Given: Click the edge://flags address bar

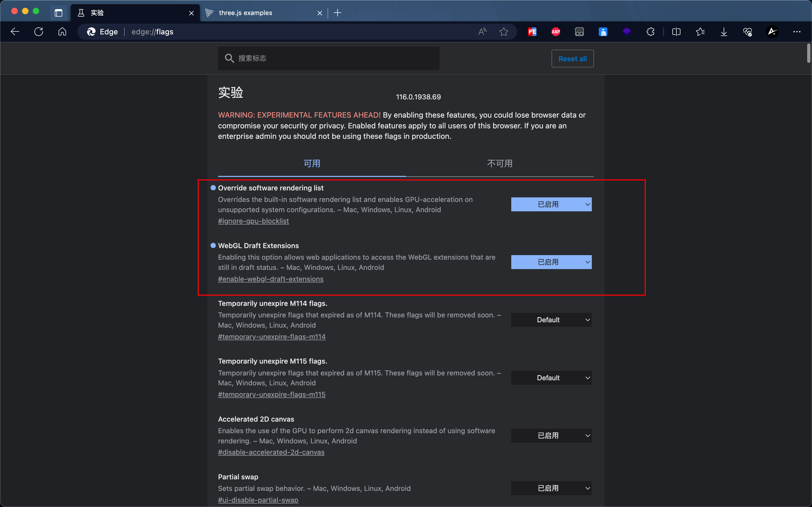Looking at the screenshot, I should pyautogui.click(x=297, y=32).
